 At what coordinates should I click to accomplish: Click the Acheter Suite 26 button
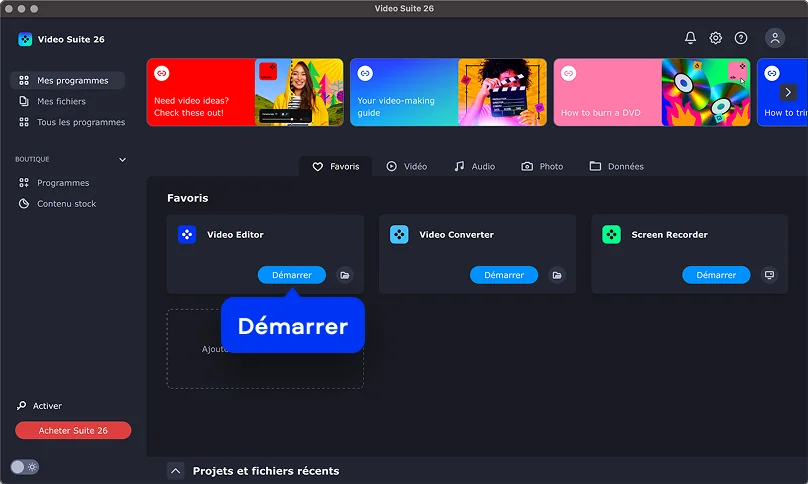pyautogui.click(x=73, y=430)
